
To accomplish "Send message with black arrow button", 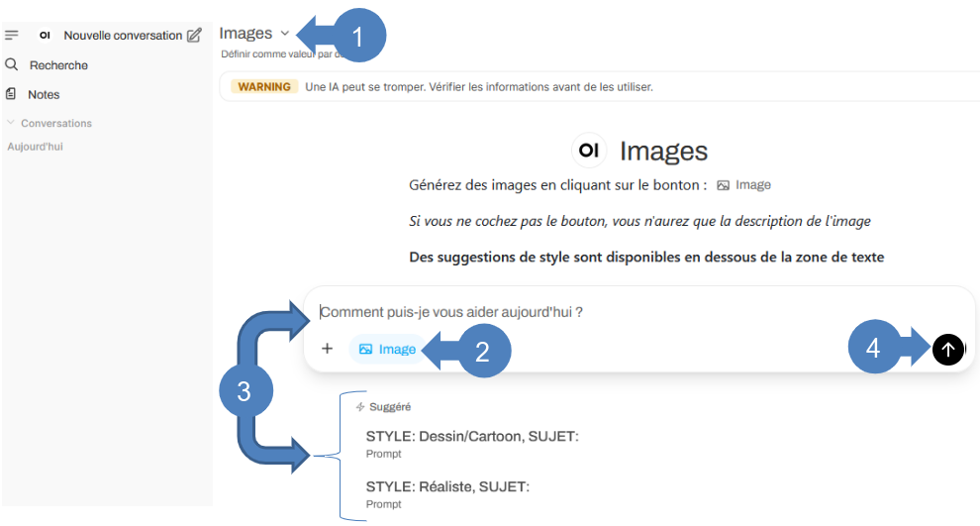I will [947, 349].
